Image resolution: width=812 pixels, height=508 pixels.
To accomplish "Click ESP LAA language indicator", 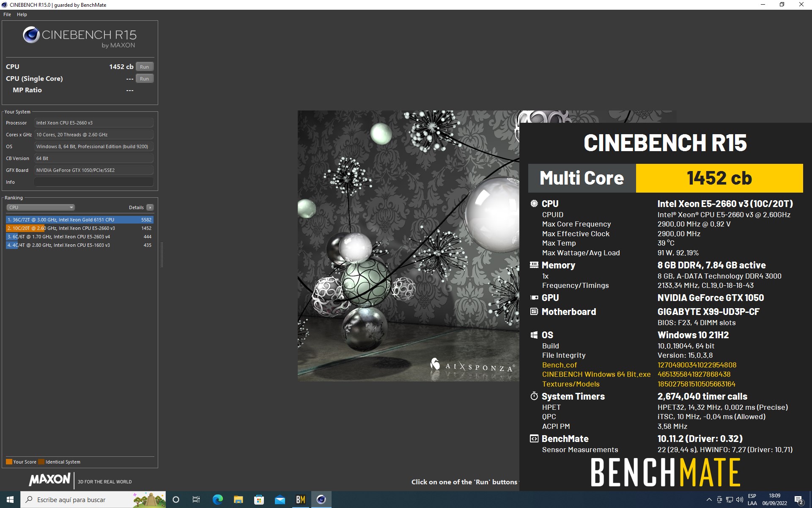I will click(752, 500).
